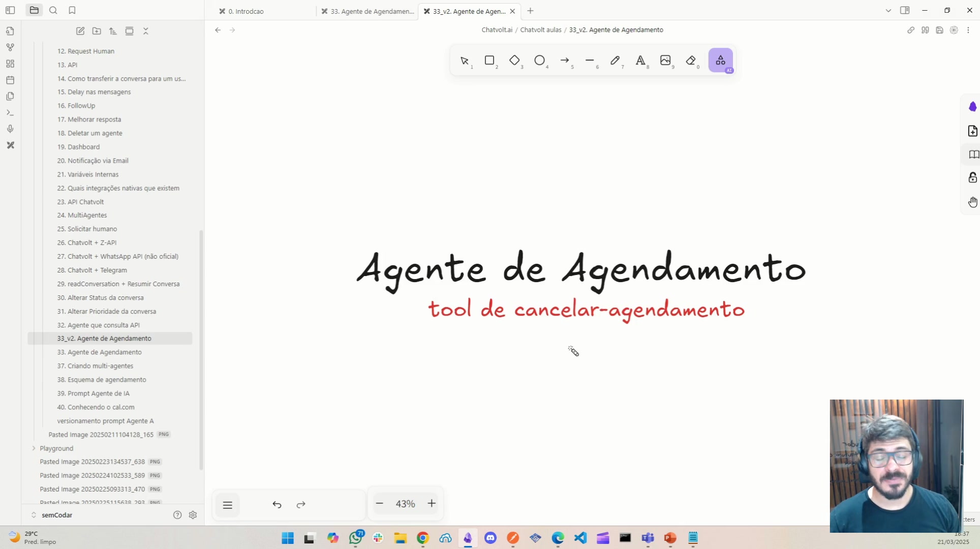Activate the Text tool
Viewport: 980px width, 549px height.
coord(641,61)
